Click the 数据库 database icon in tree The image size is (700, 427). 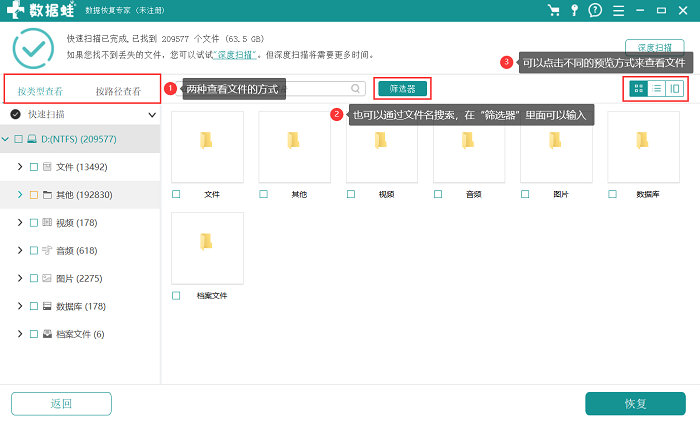click(x=47, y=306)
